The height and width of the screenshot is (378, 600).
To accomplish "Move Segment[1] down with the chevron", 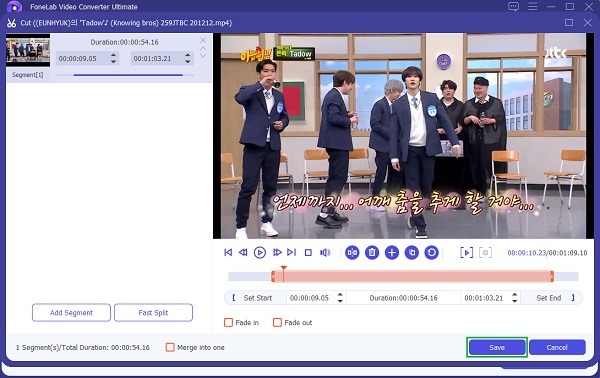I will 203,55.
